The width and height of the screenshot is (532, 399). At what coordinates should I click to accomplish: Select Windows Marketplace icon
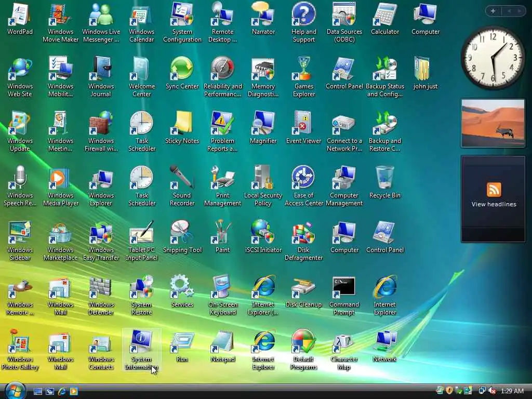(x=60, y=241)
